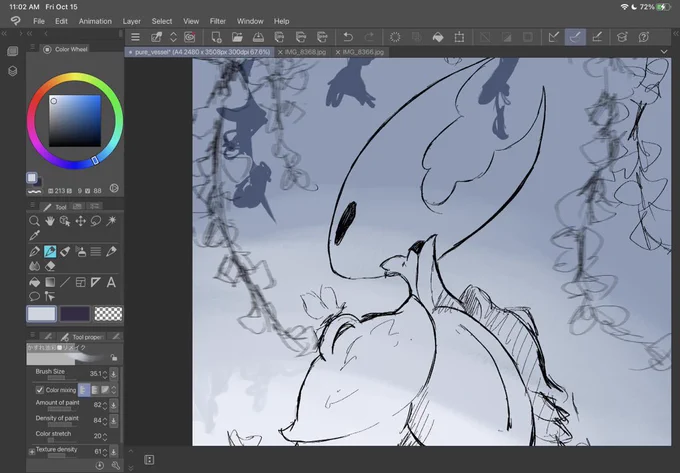Open the help question-mark icon
The height and width of the screenshot is (473, 680).
point(644,37)
